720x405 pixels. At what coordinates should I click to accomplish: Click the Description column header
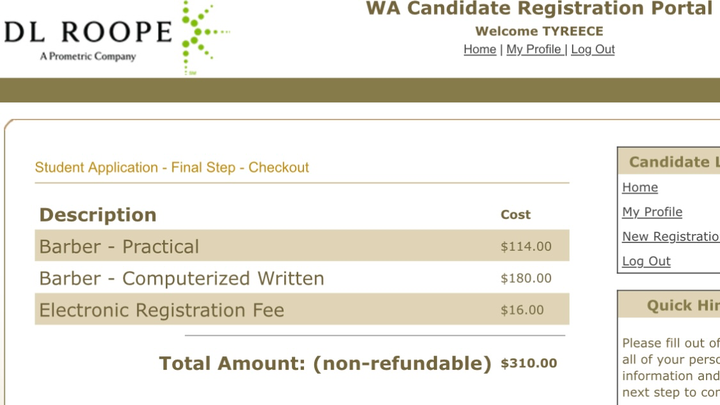coord(98,215)
